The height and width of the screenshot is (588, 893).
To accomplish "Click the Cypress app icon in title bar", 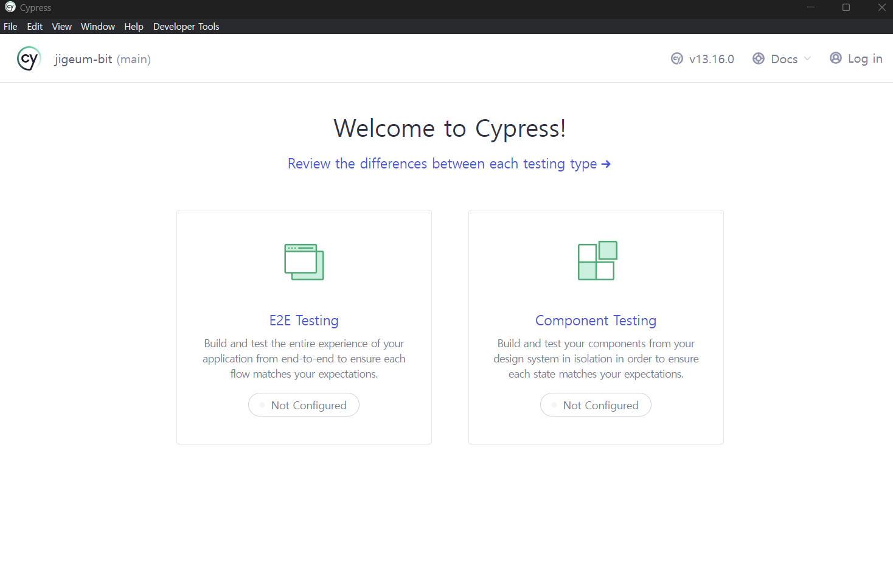I will click(x=10, y=7).
